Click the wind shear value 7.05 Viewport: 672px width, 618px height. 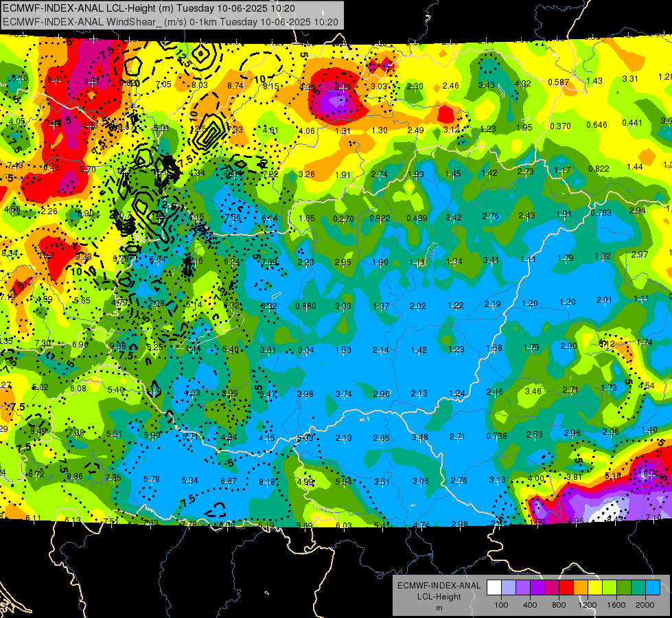pyautogui.click(x=163, y=84)
